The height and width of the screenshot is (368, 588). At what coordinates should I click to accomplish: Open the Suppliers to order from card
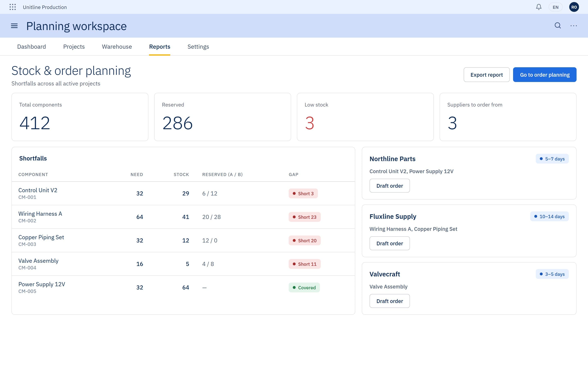(x=508, y=117)
